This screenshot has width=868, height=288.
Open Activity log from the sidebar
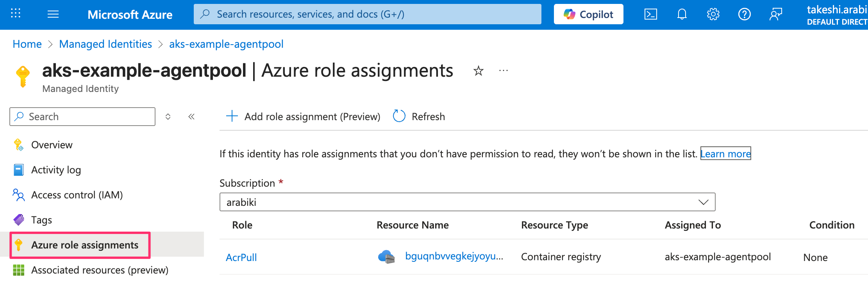pos(56,170)
